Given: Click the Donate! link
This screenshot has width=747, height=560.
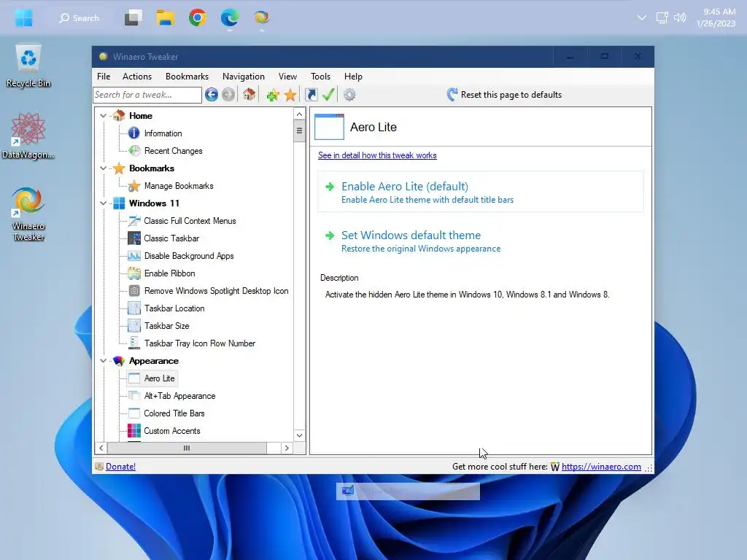Looking at the screenshot, I should pos(120,467).
